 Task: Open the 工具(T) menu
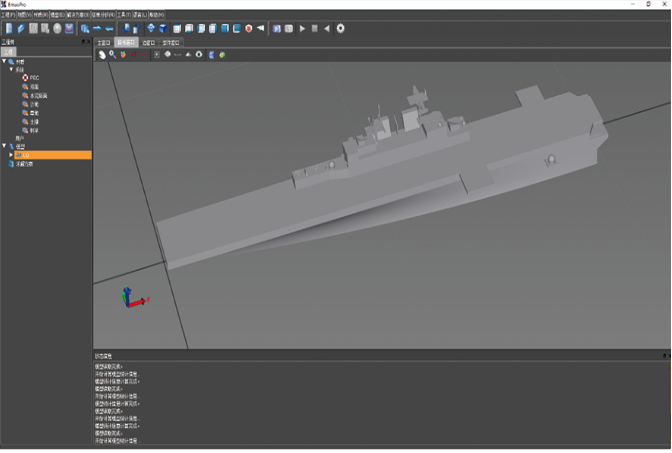point(124,15)
